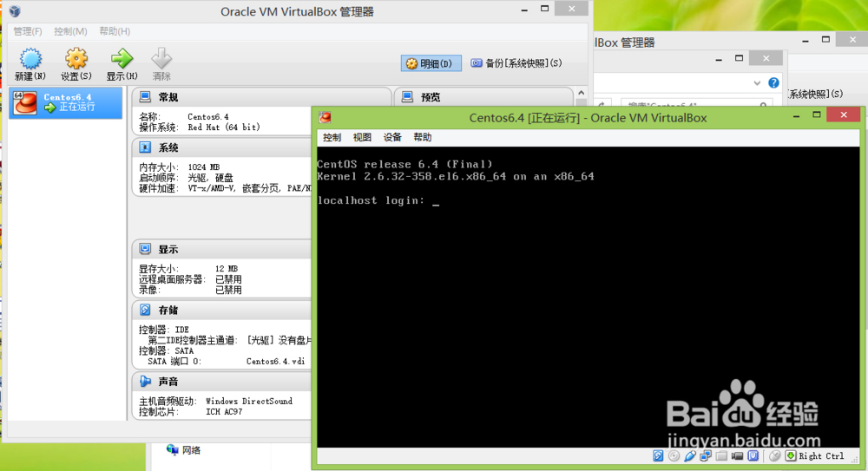Click the Show (显示) green arrow icon

click(x=122, y=58)
